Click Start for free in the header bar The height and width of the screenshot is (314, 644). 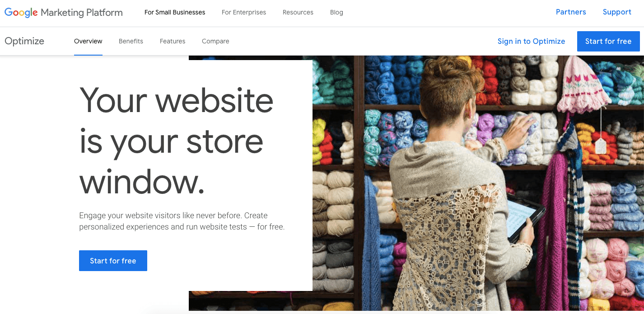(608, 41)
